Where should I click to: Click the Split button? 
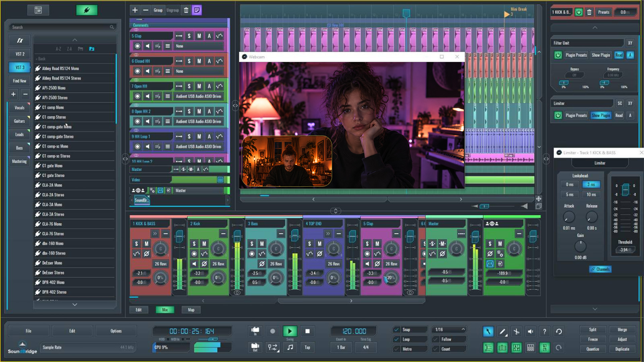pos(593,329)
